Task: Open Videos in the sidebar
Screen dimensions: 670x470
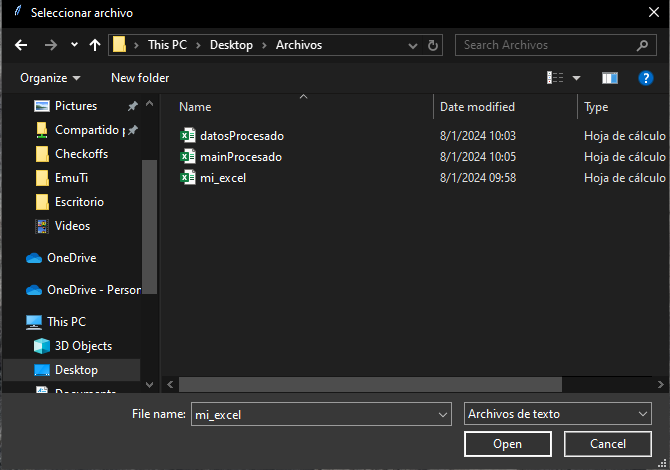Action: click(x=72, y=226)
